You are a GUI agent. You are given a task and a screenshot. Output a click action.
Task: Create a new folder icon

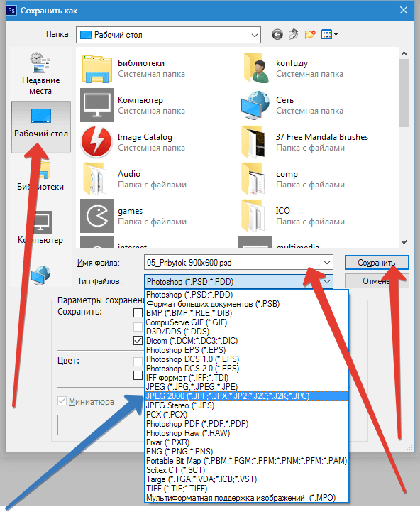(x=310, y=34)
